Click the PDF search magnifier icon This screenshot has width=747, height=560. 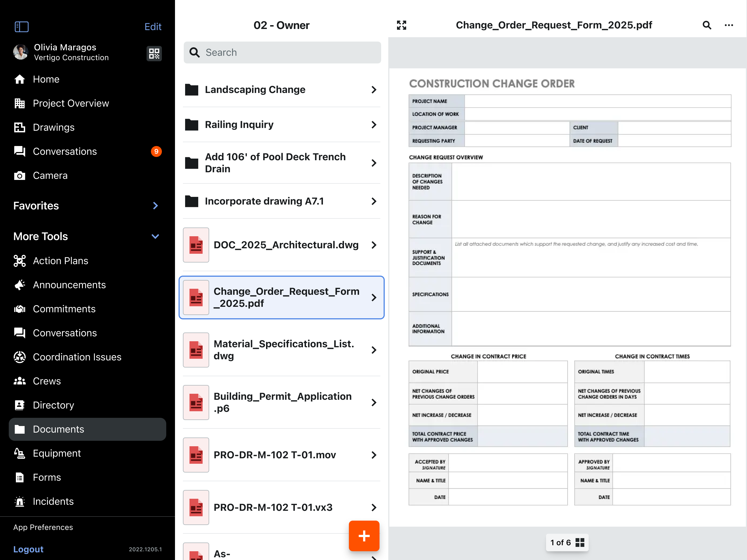pos(707,25)
